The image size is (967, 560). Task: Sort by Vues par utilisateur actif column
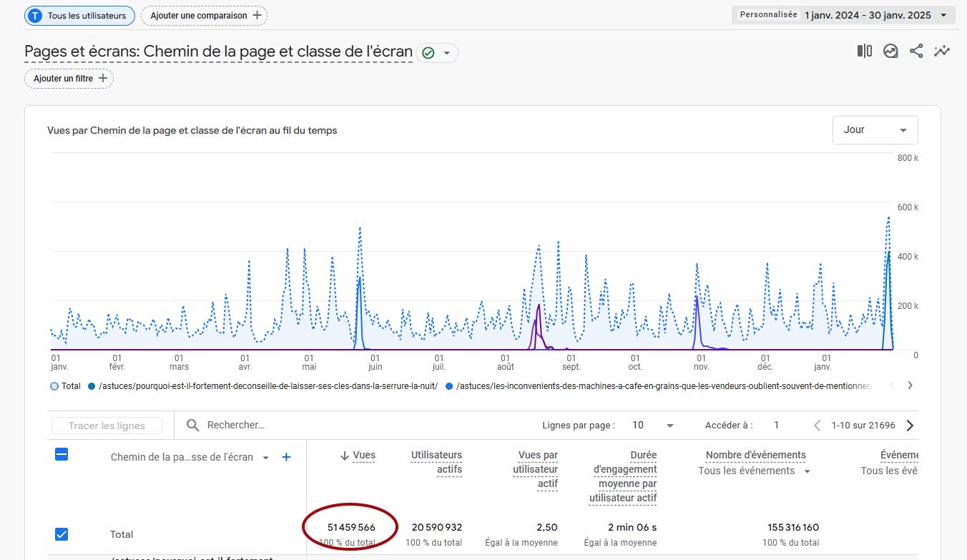coord(535,469)
